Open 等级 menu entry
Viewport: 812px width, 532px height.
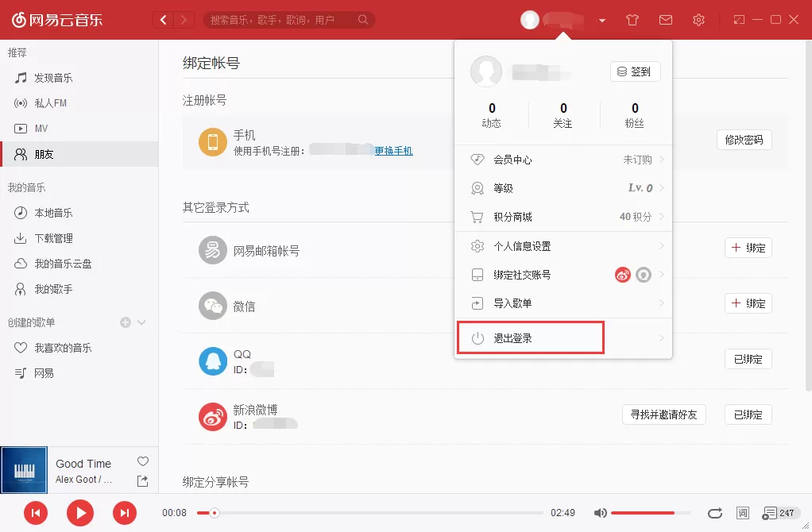(x=563, y=188)
